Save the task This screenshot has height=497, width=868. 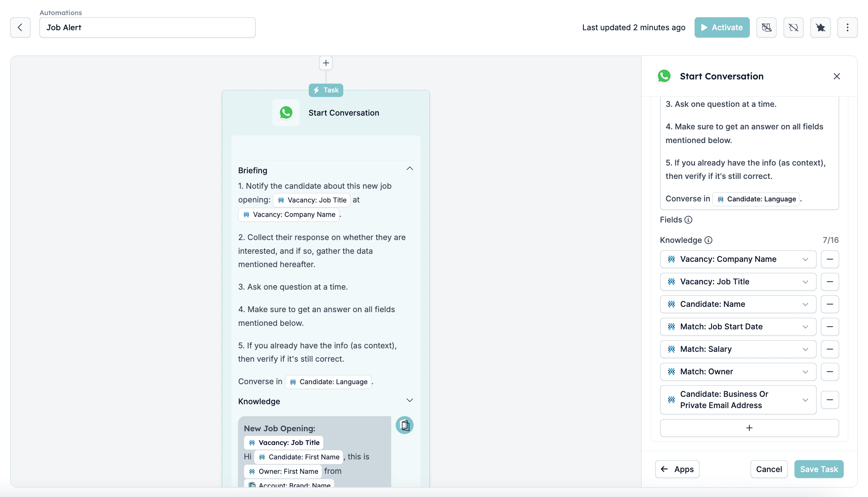coord(819,469)
